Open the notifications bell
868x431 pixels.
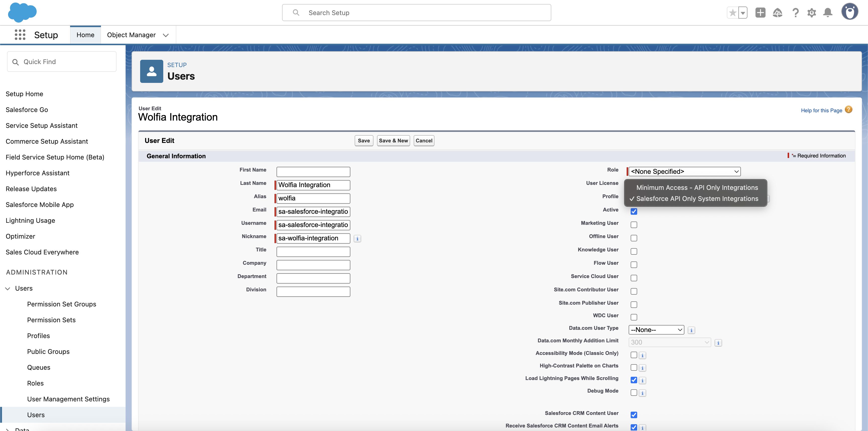tap(828, 13)
